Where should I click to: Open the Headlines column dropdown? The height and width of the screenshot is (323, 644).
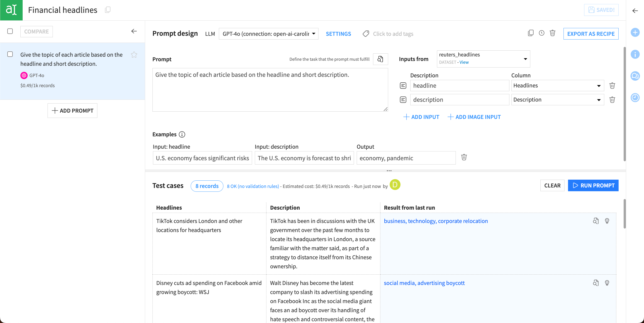pos(558,86)
